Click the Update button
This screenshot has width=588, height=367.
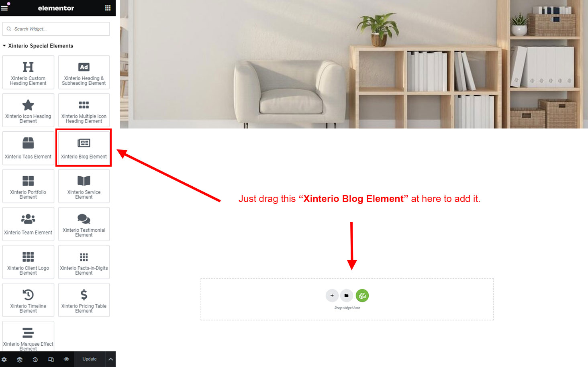[90, 359]
